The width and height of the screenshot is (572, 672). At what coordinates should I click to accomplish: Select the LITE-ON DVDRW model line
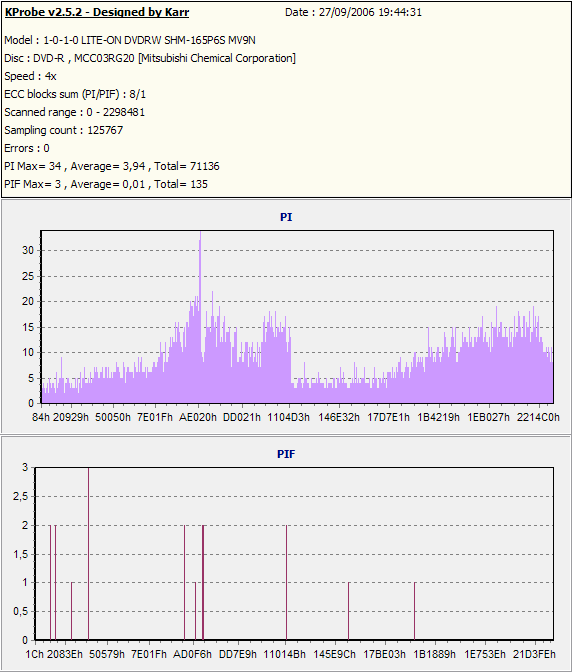coord(130,40)
